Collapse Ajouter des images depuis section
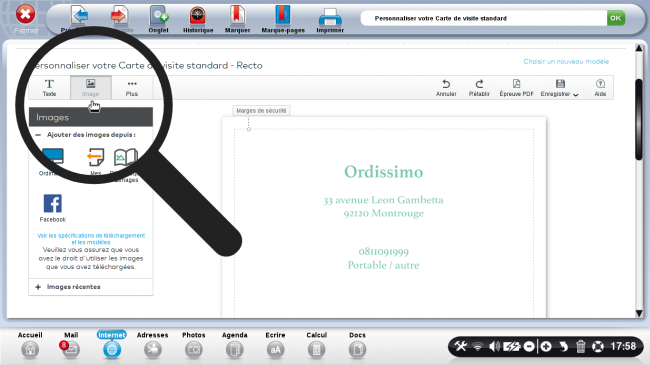650x365 pixels. coord(38,135)
